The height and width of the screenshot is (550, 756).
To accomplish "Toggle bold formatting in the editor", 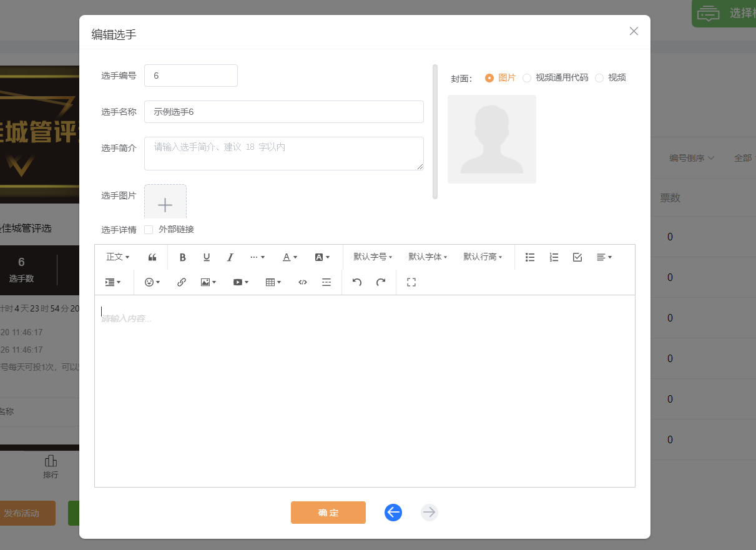I will 183,257.
